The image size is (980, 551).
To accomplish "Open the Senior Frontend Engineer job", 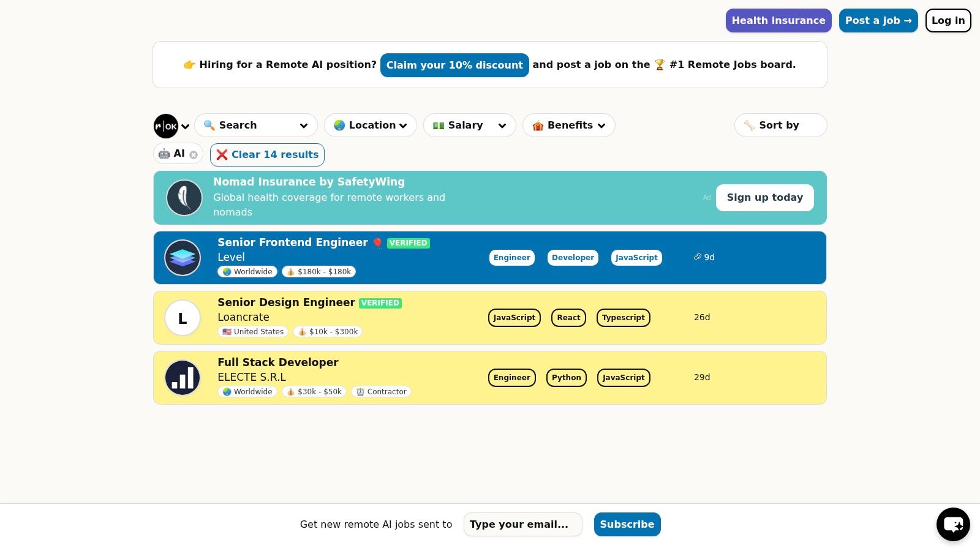I will point(293,242).
